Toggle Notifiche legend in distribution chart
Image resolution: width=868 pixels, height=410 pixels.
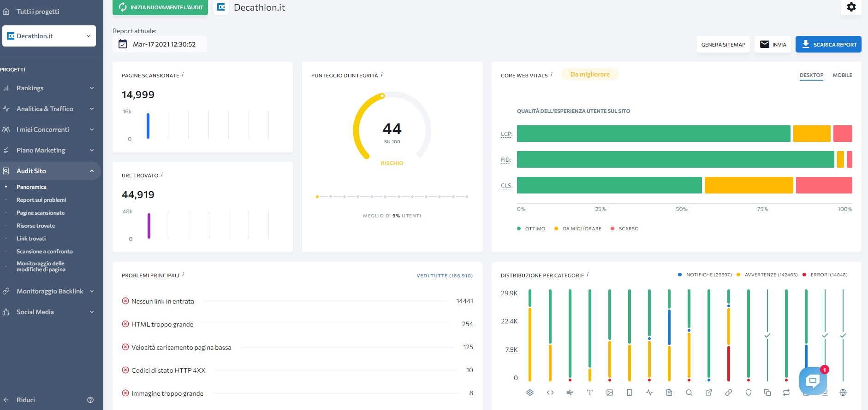tap(705, 275)
